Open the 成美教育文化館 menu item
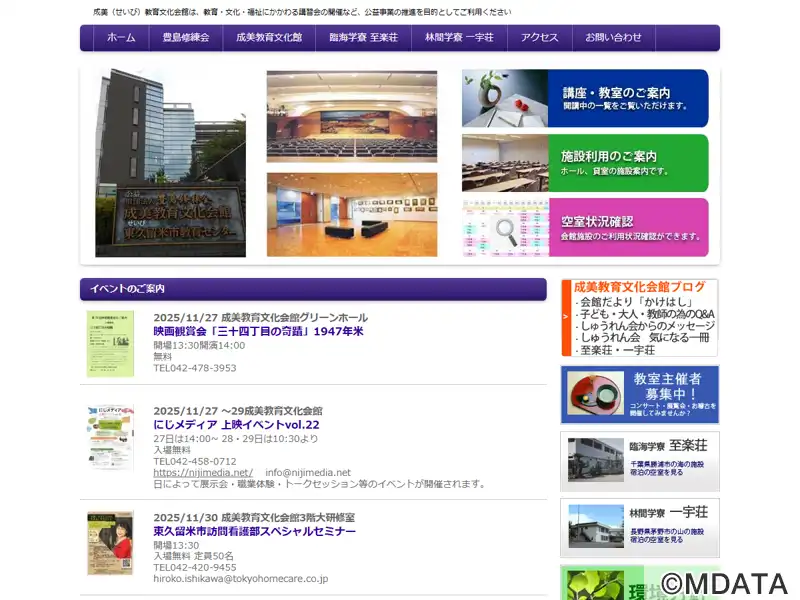The width and height of the screenshot is (800, 600). tap(269, 37)
